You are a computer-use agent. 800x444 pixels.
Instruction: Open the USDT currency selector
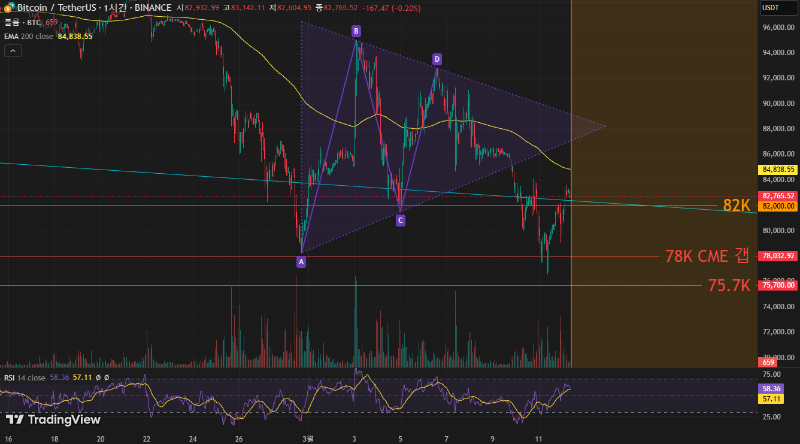[x=771, y=8]
